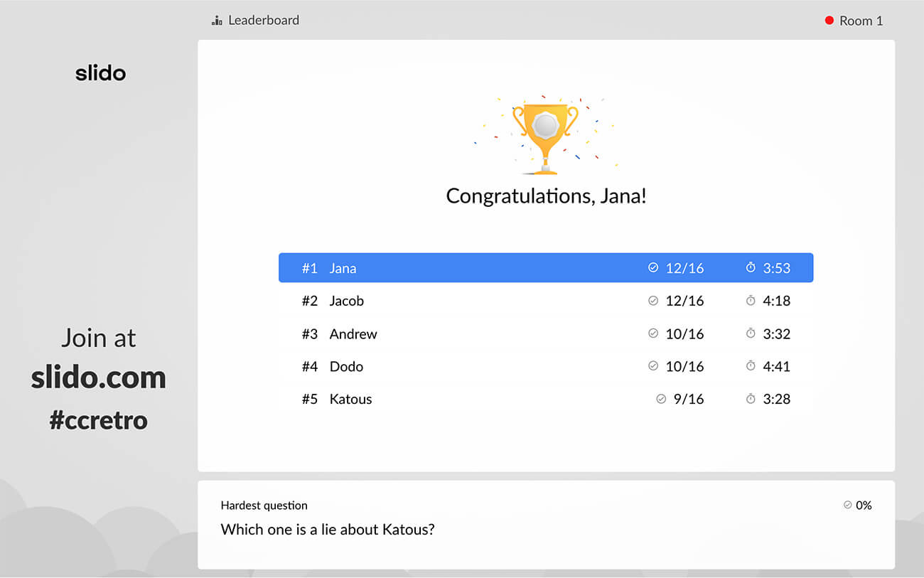
Task: Click Katous's name in fifth place
Action: coord(350,399)
